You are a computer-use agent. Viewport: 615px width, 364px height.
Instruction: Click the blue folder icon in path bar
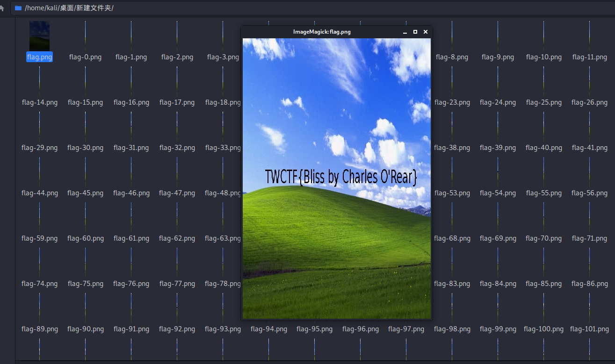point(18,8)
